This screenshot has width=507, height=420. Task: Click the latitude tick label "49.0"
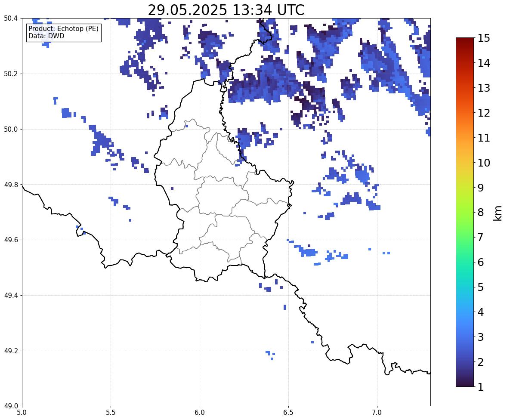click(11, 406)
